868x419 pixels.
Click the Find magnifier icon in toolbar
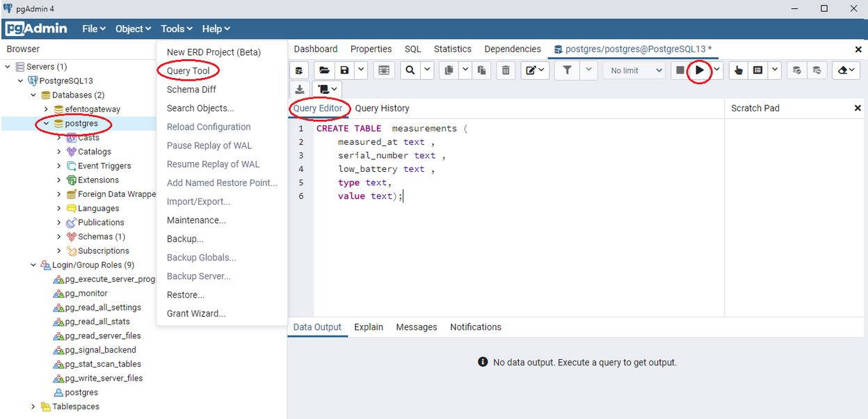(410, 70)
